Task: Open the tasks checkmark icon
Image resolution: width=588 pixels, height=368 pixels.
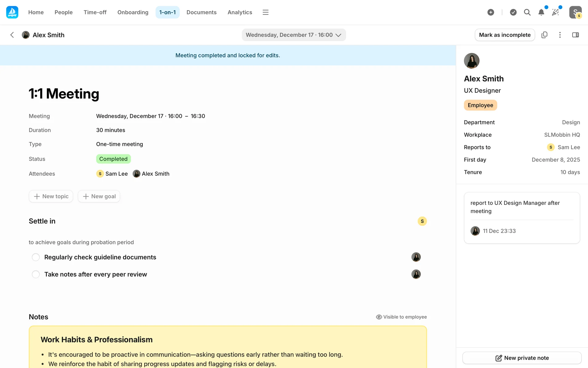Action: click(513, 12)
